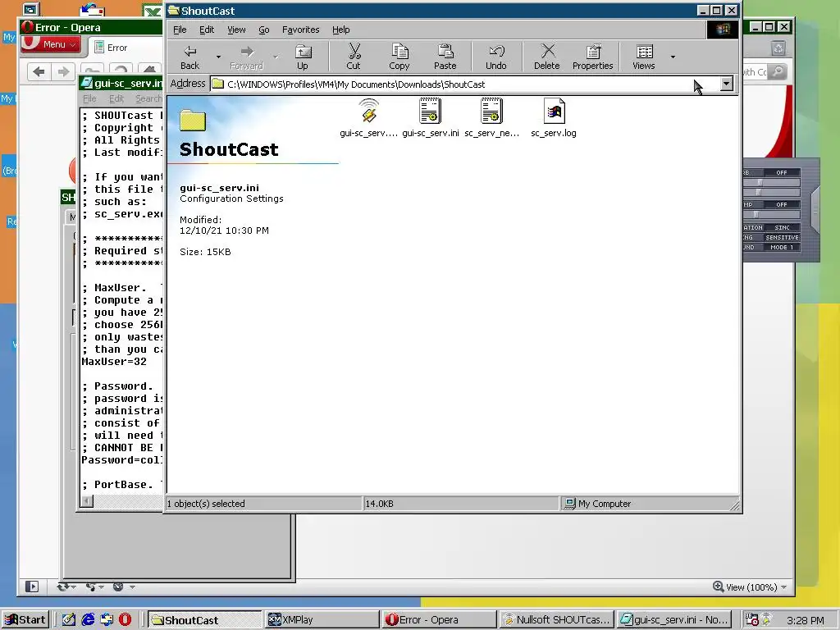Open Notepad's File menu
840x630 pixels.
tap(89, 98)
